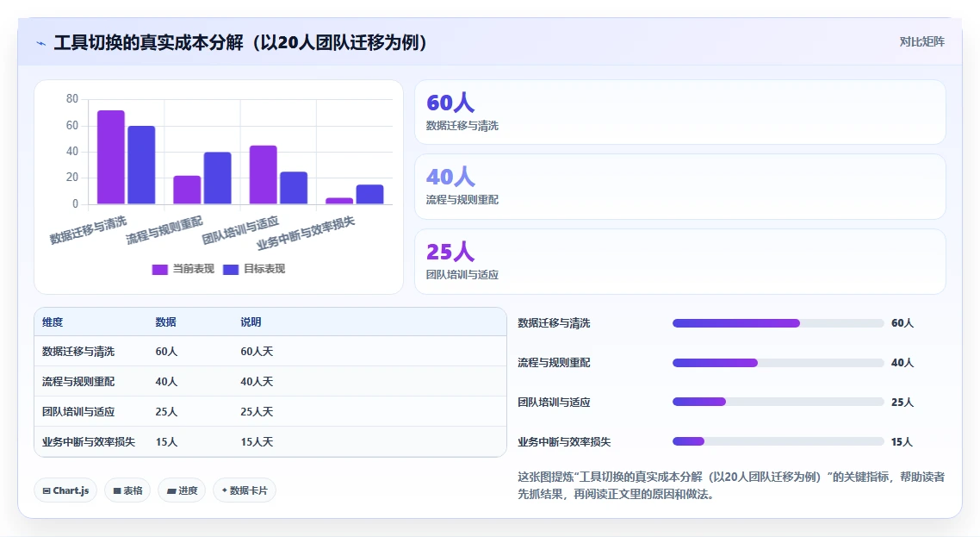Click the icon inside 进度 chip
Viewport: 980px width, 537px height.
[x=171, y=491]
